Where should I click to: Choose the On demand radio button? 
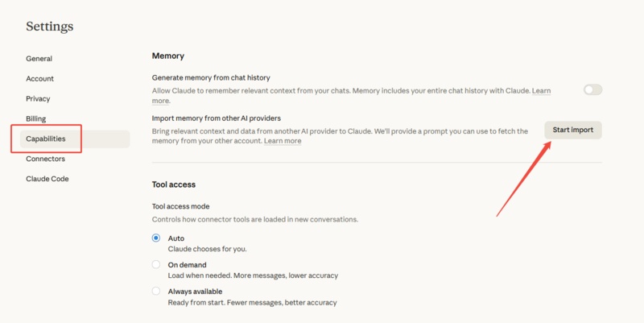click(156, 264)
